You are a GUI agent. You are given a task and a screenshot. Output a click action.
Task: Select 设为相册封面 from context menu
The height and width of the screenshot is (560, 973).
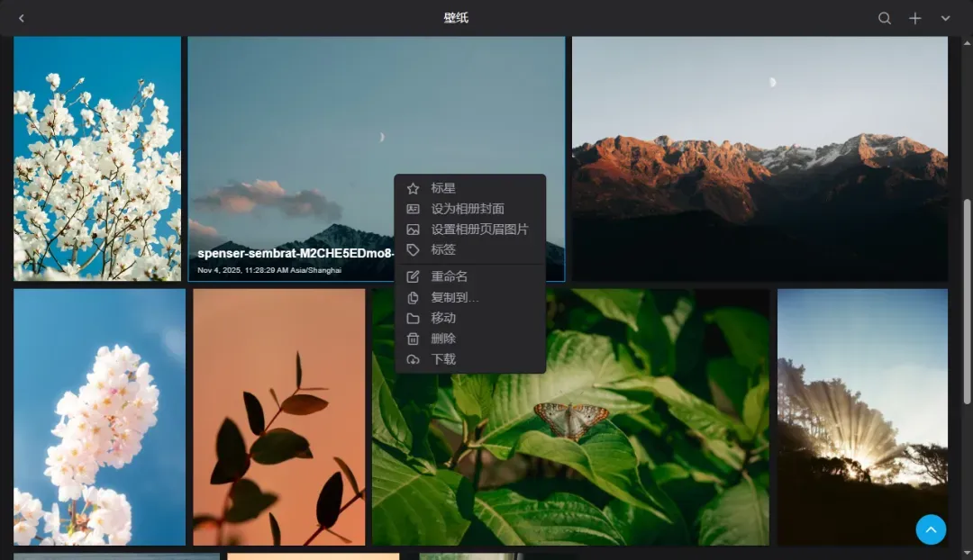pyautogui.click(x=467, y=209)
